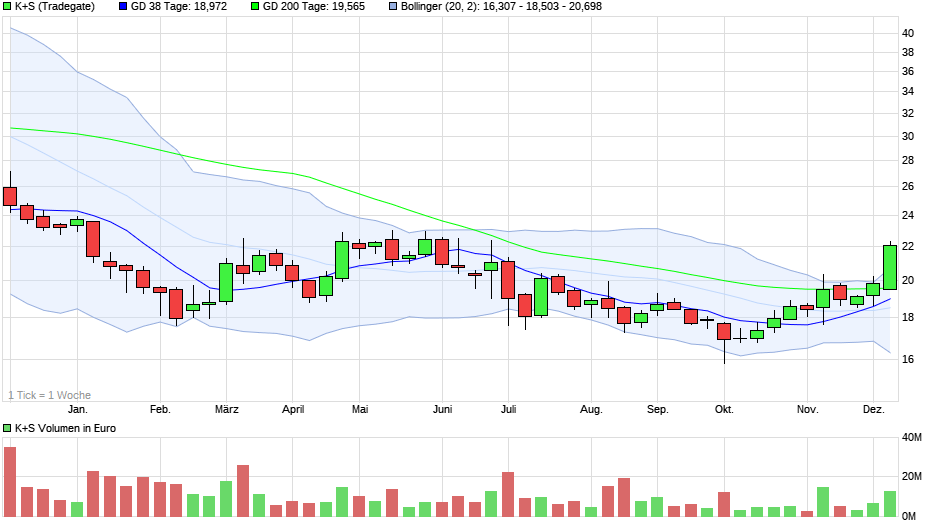
Task: Click the tallest red volume bar at far left
Action: coord(10,481)
